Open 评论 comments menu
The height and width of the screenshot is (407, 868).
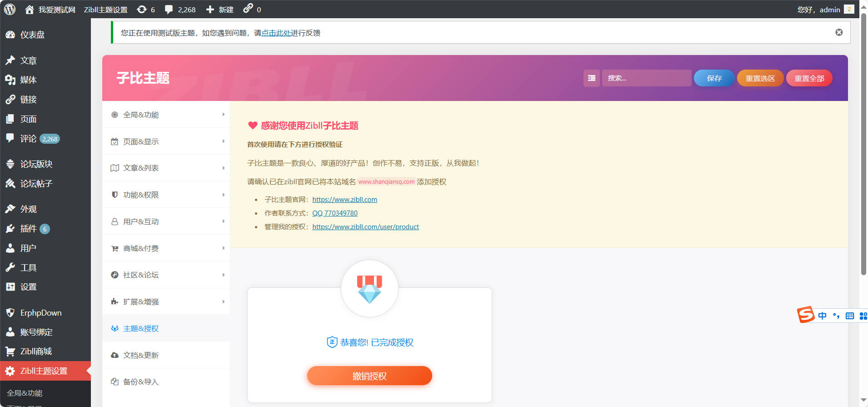coord(45,139)
